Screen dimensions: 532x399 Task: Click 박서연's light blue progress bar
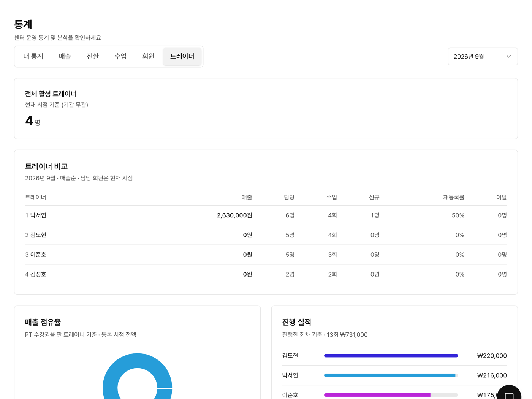[391, 375]
